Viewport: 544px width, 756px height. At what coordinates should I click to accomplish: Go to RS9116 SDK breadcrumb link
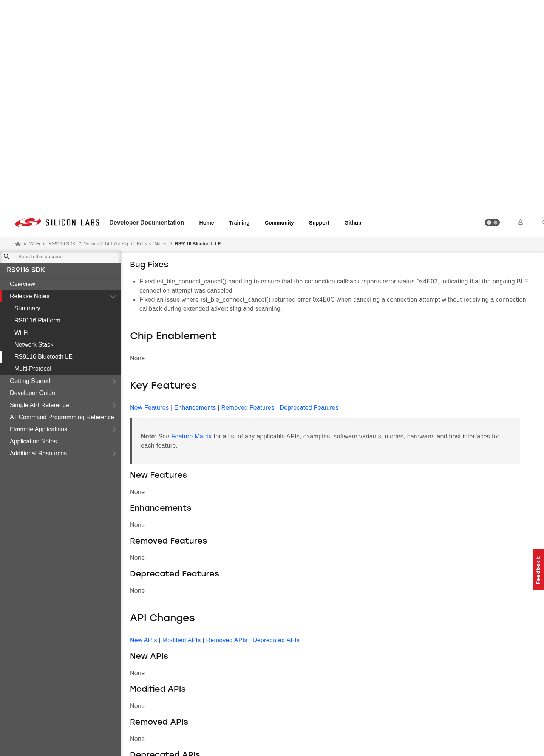click(62, 244)
